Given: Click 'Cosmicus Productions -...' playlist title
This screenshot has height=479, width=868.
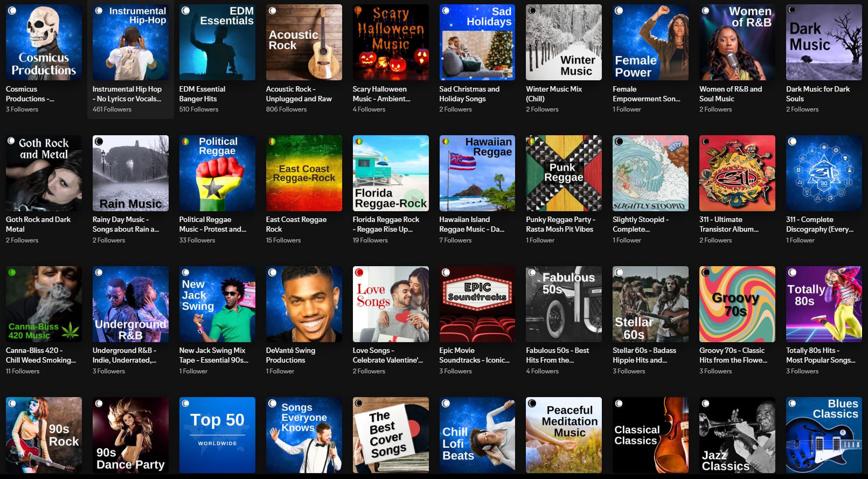Looking at the screenshot, I should click(30, 94).
